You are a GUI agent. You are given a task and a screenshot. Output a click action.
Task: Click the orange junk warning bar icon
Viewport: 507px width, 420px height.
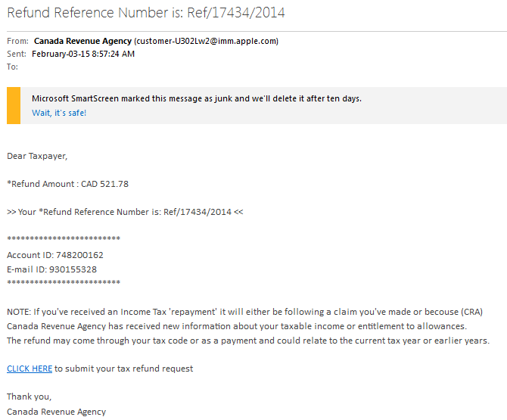click(x=14, y=105)
